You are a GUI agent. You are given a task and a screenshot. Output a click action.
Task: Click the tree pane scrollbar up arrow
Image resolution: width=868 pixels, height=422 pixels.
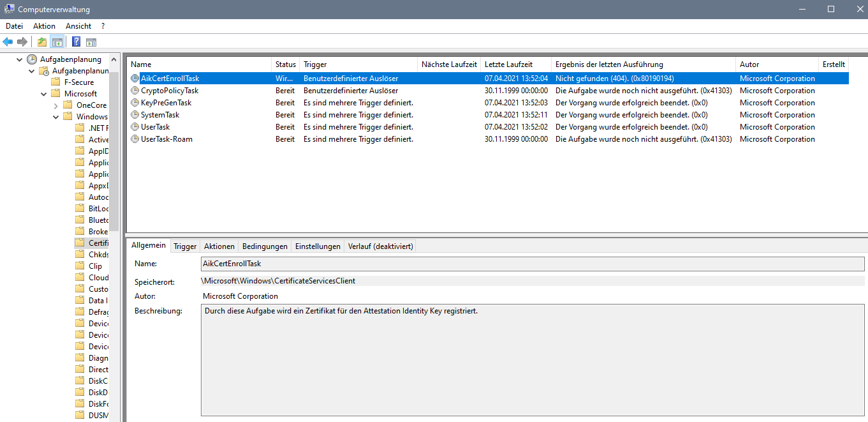pyautogui.click(x=115, y=59)
